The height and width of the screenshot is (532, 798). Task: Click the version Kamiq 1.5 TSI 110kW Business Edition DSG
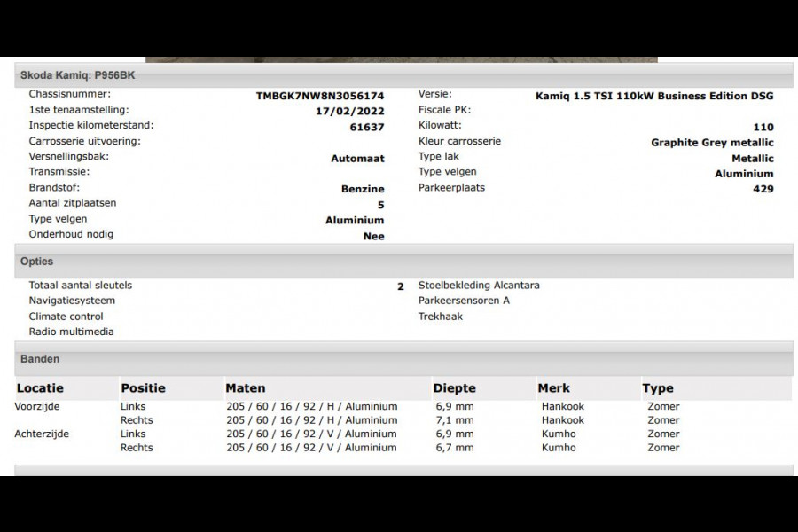(654, 96)
